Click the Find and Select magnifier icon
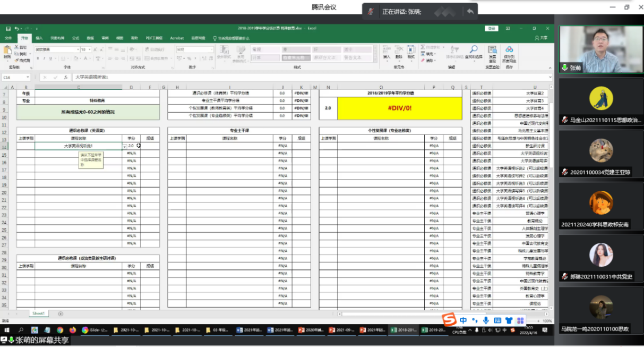Viewport: 644px width, 347px height. click(x=473, y=50)
